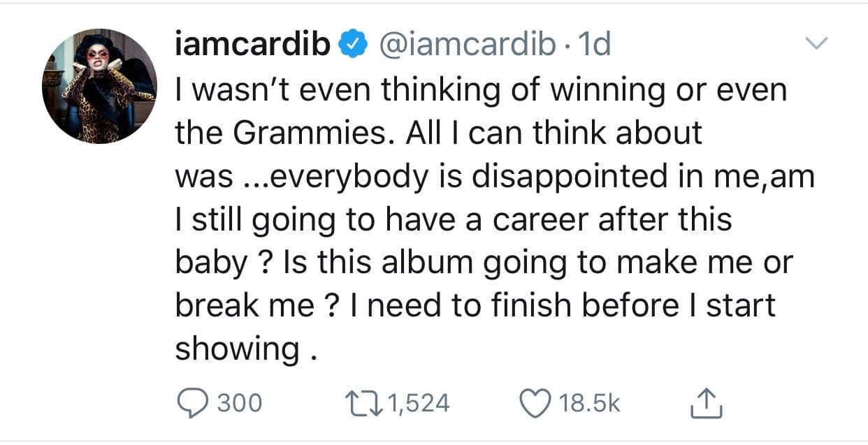
Task: Click the 1d timestamp to open tweet
Action: [x=595, y=45]
